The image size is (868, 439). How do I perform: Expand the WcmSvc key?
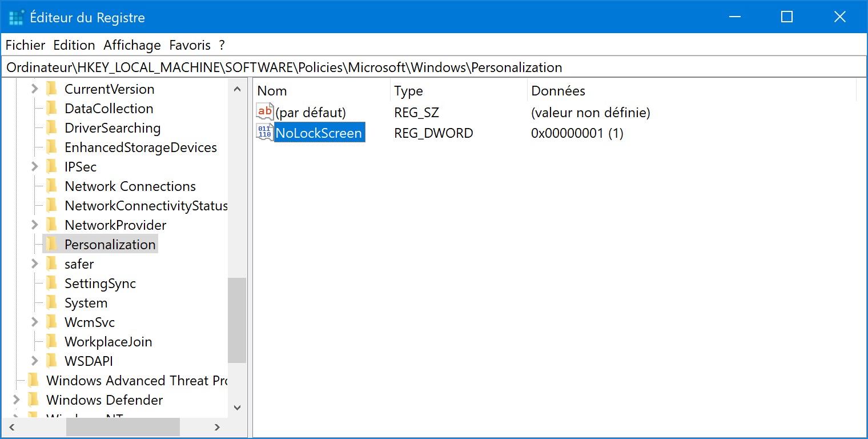[x=35, y=322]
